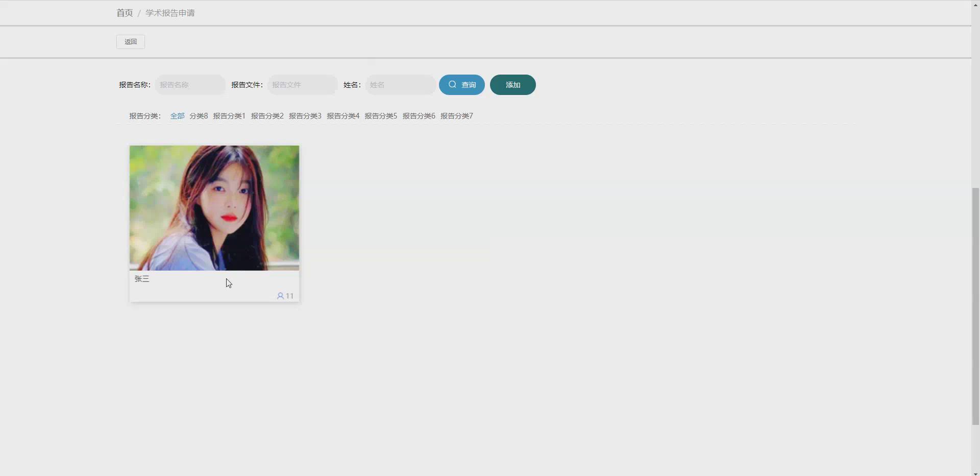Select the 报告分类5 filter

(381, 116)
